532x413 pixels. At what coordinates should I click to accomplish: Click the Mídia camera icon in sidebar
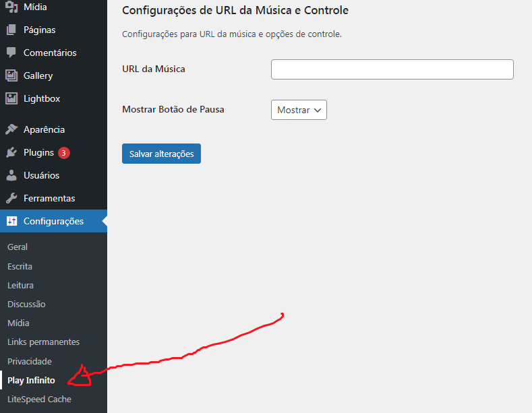[x=11, y=7]
